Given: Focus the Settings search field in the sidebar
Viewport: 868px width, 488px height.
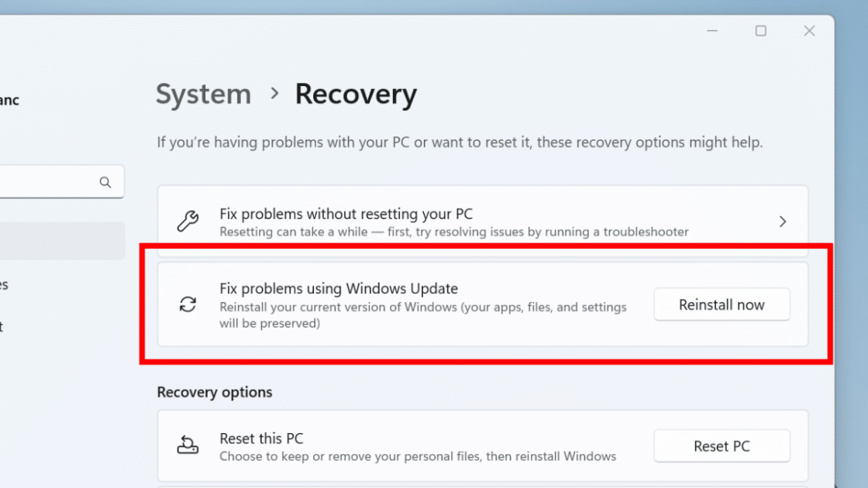Looking at the screenshot, I should 46,183.
